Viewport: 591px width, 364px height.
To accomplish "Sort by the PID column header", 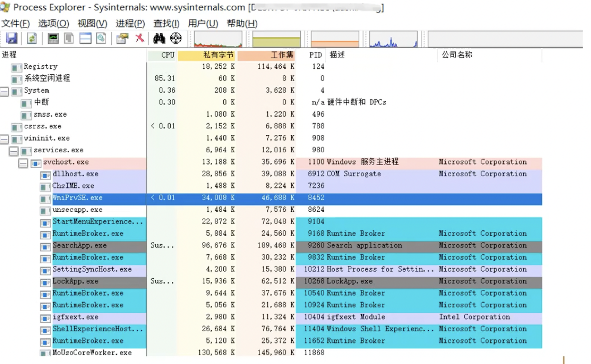I will tap(311, 55).
